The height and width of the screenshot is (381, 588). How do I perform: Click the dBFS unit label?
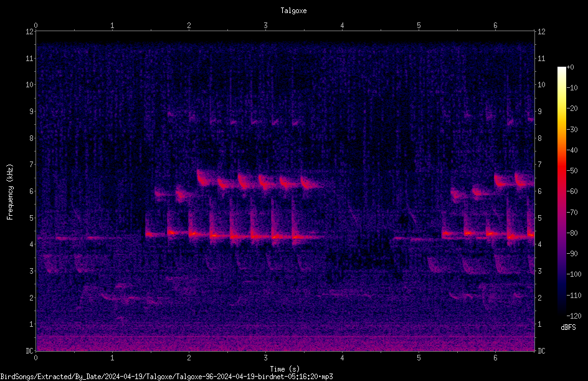[x=569, y=327]
